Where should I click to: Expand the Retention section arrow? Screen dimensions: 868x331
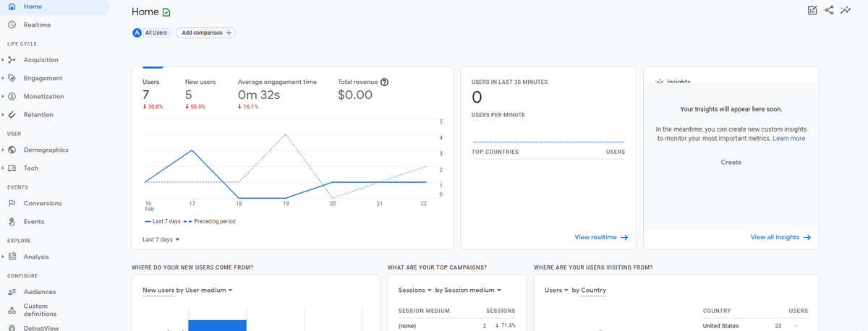point(3,114)
